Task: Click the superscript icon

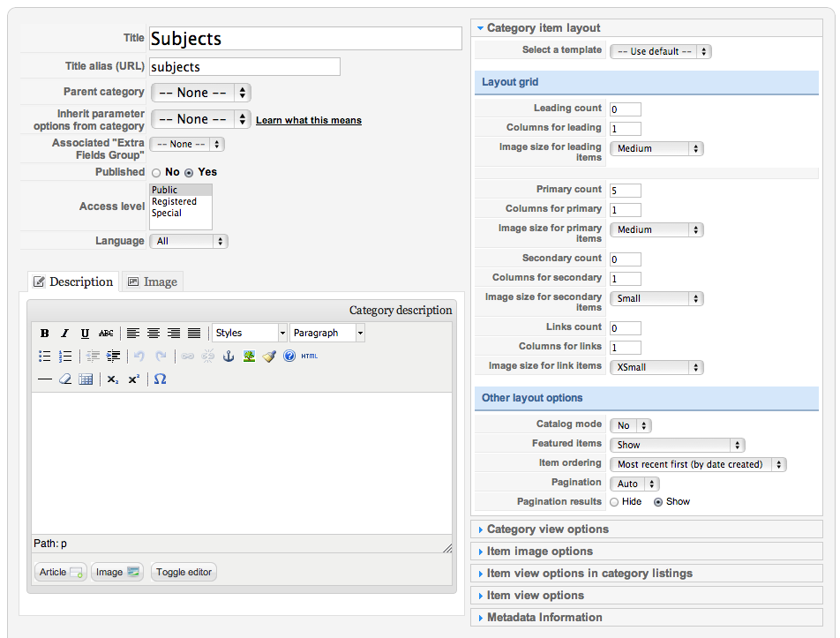Action: coord(133,379)
